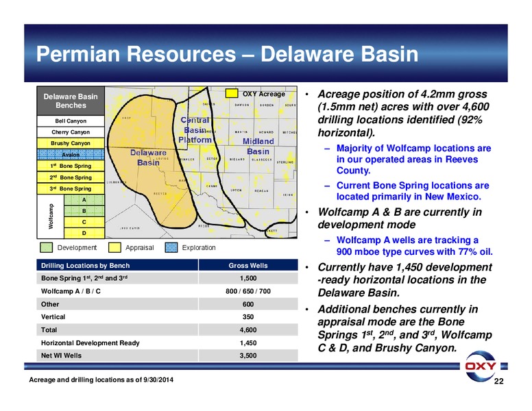532x411 pixels.
Task: Click the '4,600' total value
Action: 248,330
